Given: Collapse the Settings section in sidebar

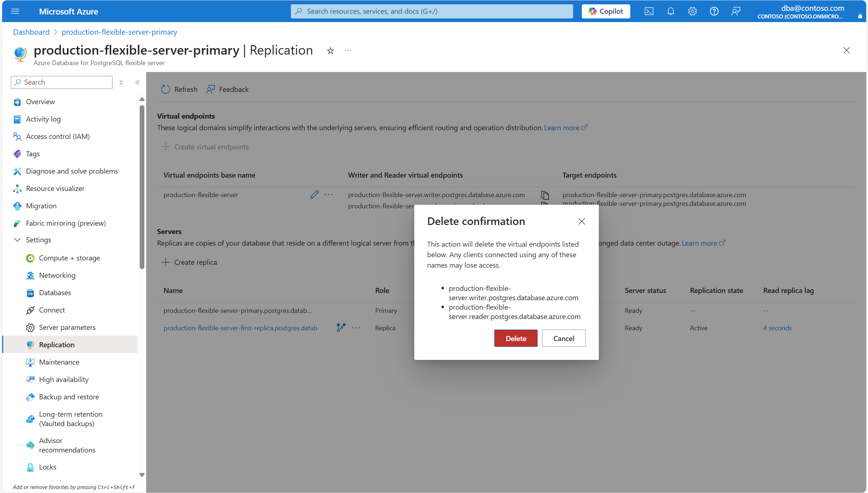Looking at the screenshot, I should click(17, 240).
